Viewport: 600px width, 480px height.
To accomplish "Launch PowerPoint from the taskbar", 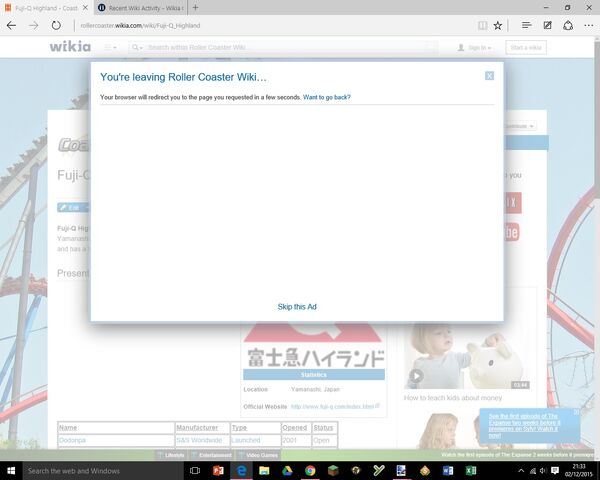I will click(218, 471).
